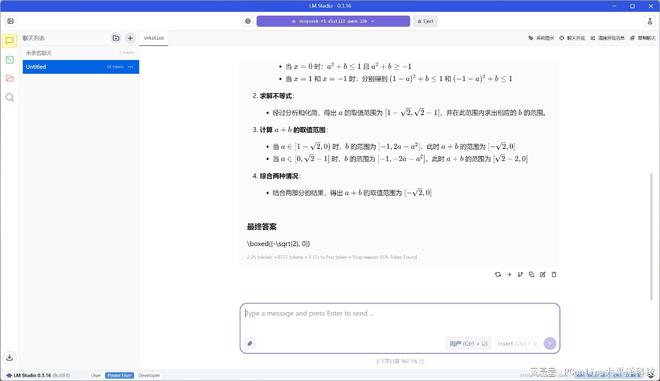
Task: Attach a file with paperclip icon
Action: (250, 343)
